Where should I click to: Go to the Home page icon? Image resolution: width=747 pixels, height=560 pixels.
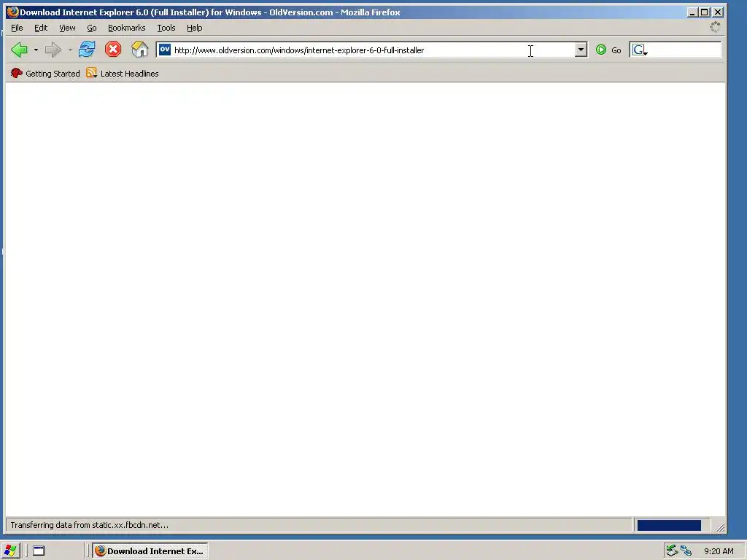[139, 49]
